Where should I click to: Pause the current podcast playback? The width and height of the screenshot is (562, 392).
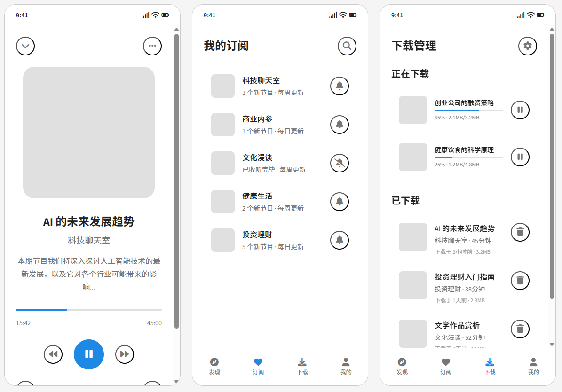[89, 354]
